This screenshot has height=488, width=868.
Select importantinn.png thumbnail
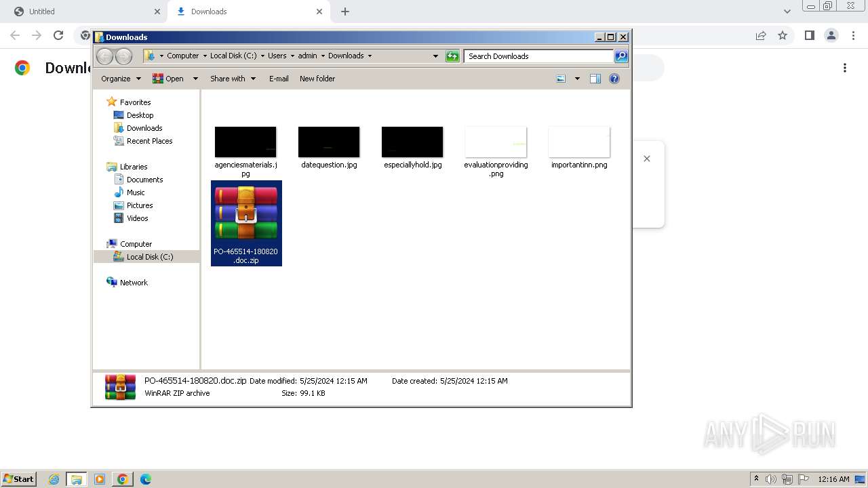(579, 142)
